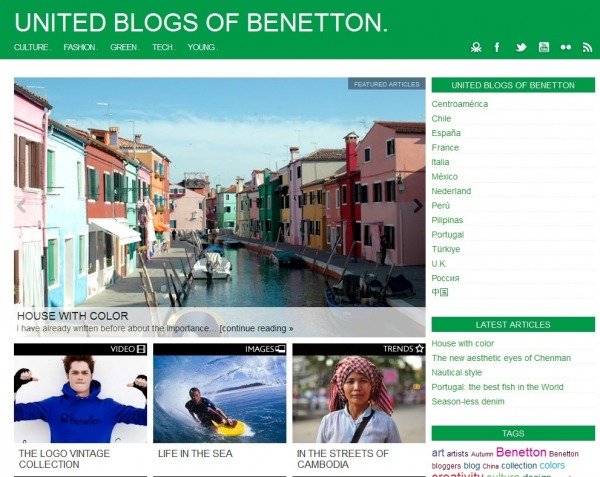Screen dimensions: 600x477
Task: Open the Facebook icon in header
Action: (x=497, y=47)
